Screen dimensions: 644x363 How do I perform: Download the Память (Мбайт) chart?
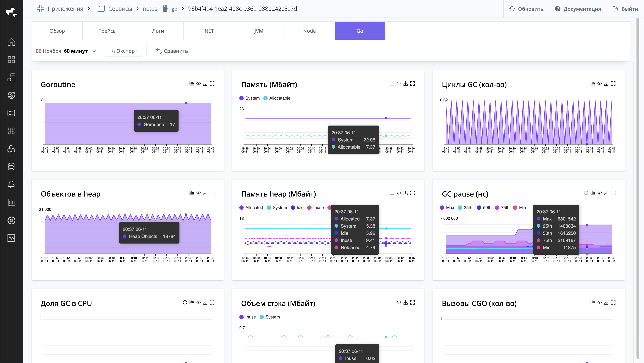[406, 84]
